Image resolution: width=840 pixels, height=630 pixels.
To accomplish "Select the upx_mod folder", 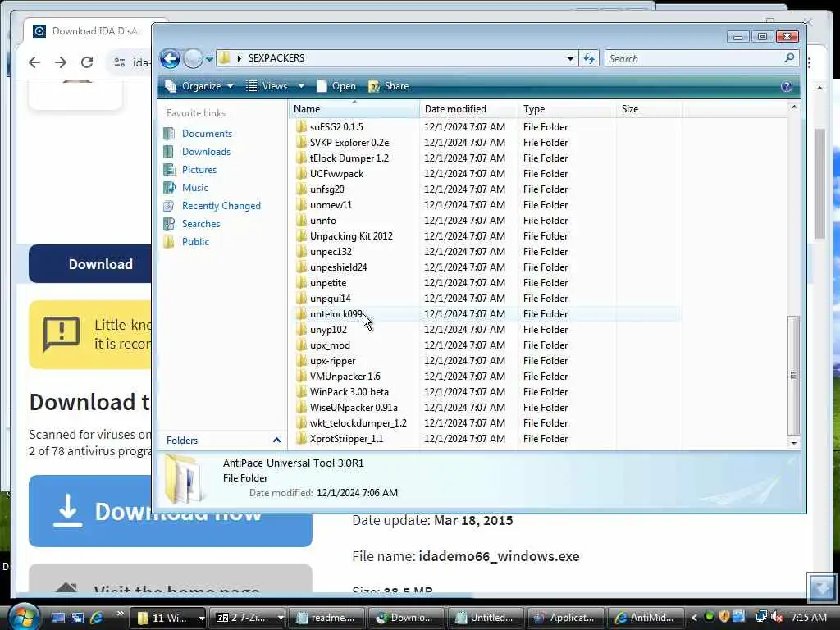I will pos(330,345).
